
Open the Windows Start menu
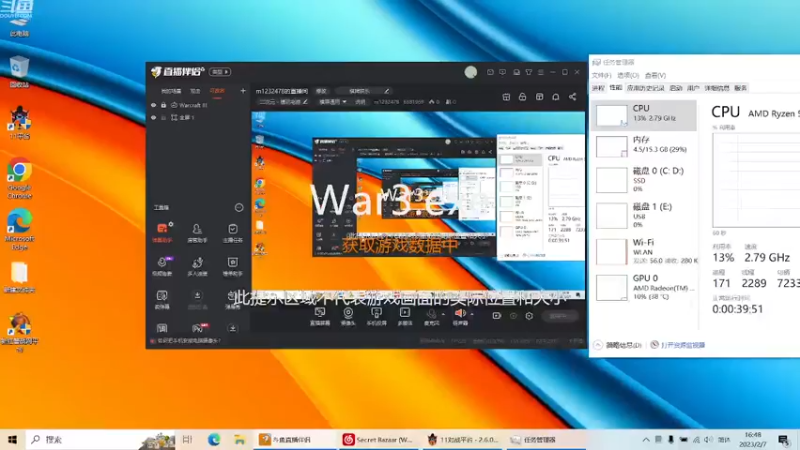[x=12, y=439]
